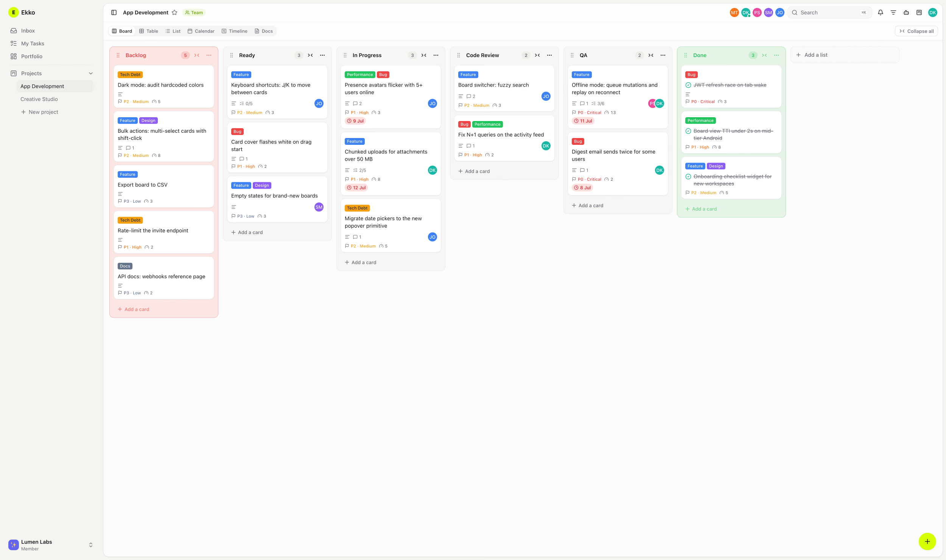The width and height of the screenshot is (946, 560).
Task: Open the notifications bell
Action: 881,12
